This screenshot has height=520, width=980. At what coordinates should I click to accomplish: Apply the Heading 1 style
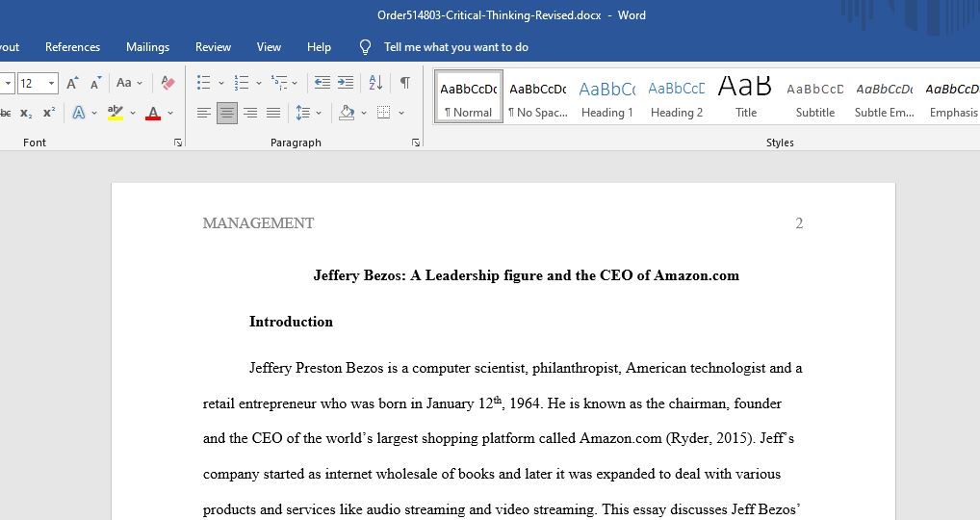[x=606, y=96]
